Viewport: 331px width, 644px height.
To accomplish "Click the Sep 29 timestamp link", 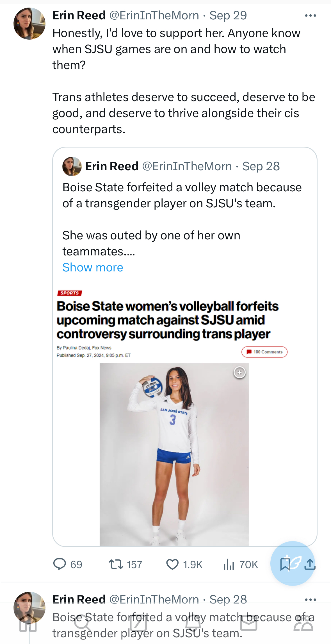I will point(228,16).
